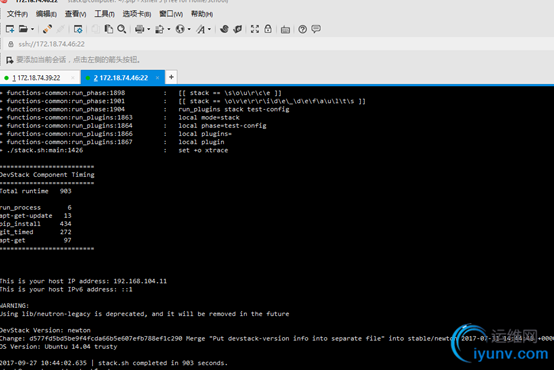Click the neutron-legacy deprecated warning line
The image size is (554, 370).
point(145,314)
